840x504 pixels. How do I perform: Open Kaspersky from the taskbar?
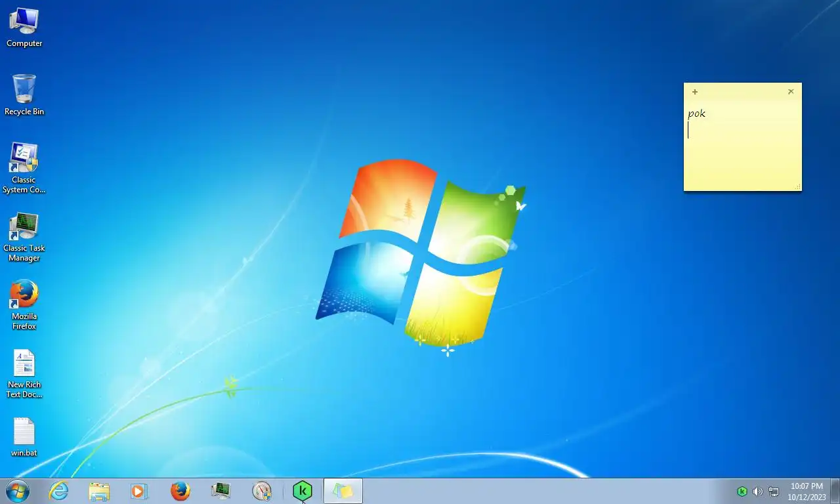coord(303,491)
